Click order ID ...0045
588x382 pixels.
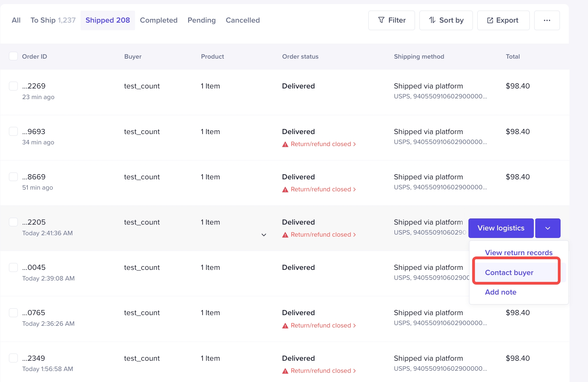34,267
